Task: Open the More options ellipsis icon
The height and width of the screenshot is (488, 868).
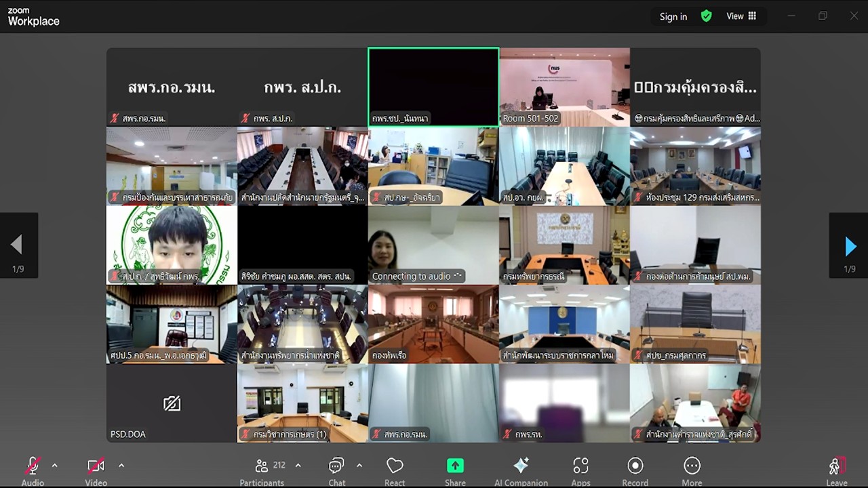Action: coord(692,466)
